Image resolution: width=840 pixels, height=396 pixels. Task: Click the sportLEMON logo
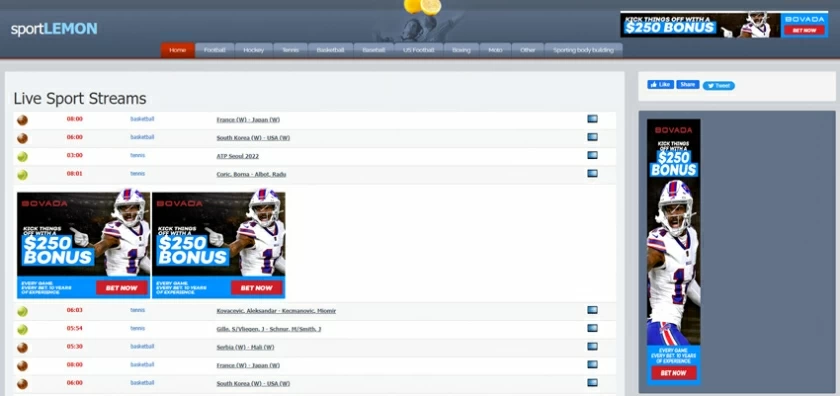click(54, 29)
